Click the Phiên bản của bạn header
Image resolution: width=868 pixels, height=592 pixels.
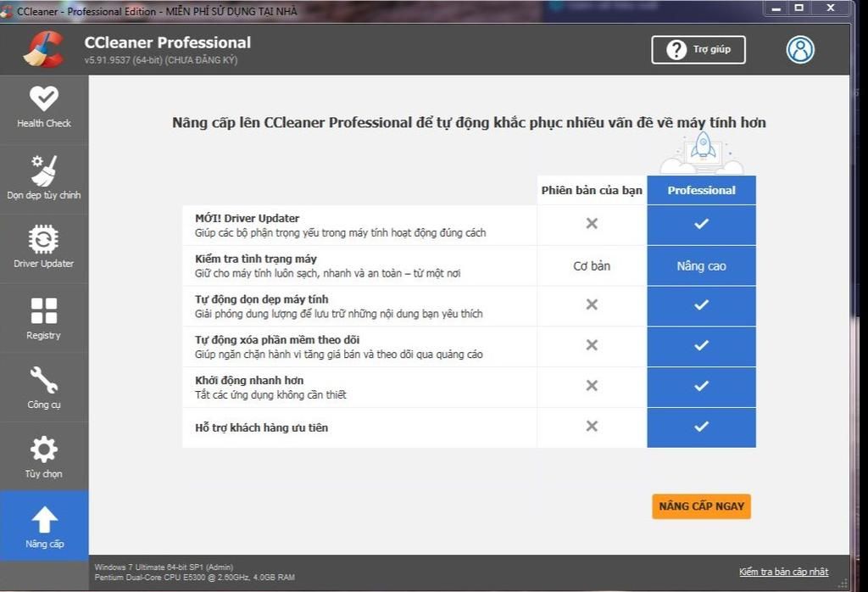[x=592, y=191]
